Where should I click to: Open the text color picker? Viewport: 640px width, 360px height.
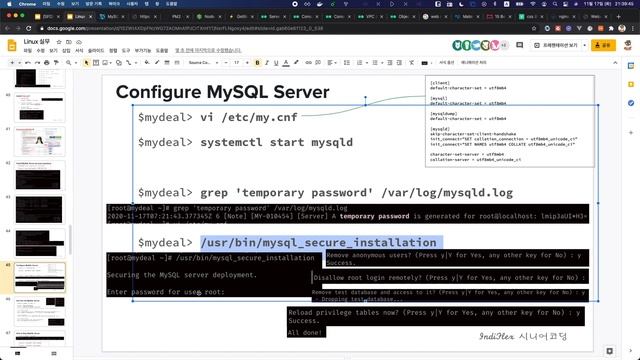[286, 63]
